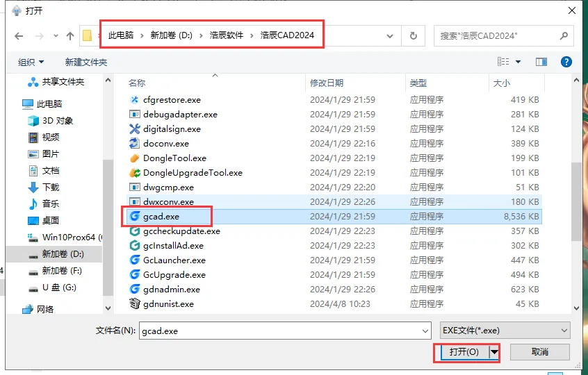
Task: Click the gcInstallAd.exe file icon
Action: [x=134, y=246]
